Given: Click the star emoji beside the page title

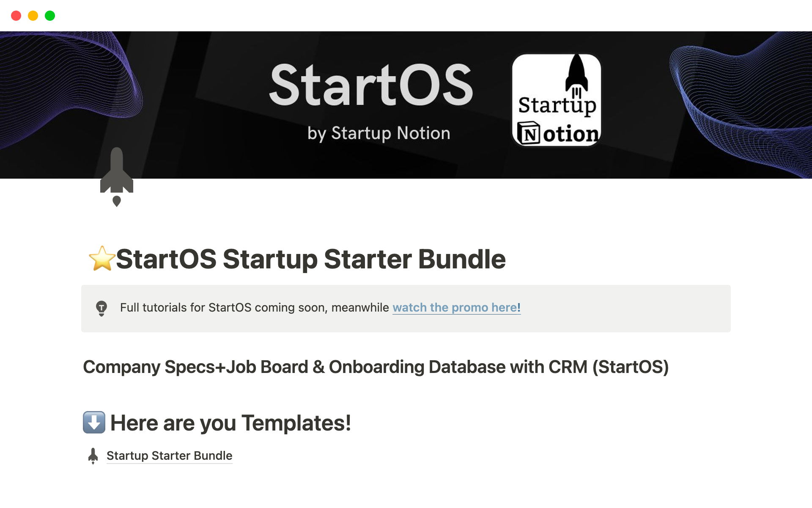Looking at the screenshot, I should (102, 259).
